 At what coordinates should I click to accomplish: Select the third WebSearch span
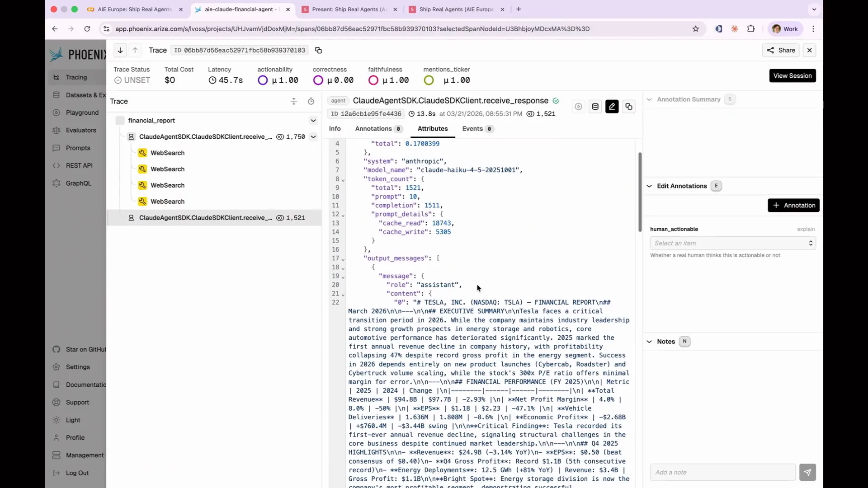[x=168, y=185]
